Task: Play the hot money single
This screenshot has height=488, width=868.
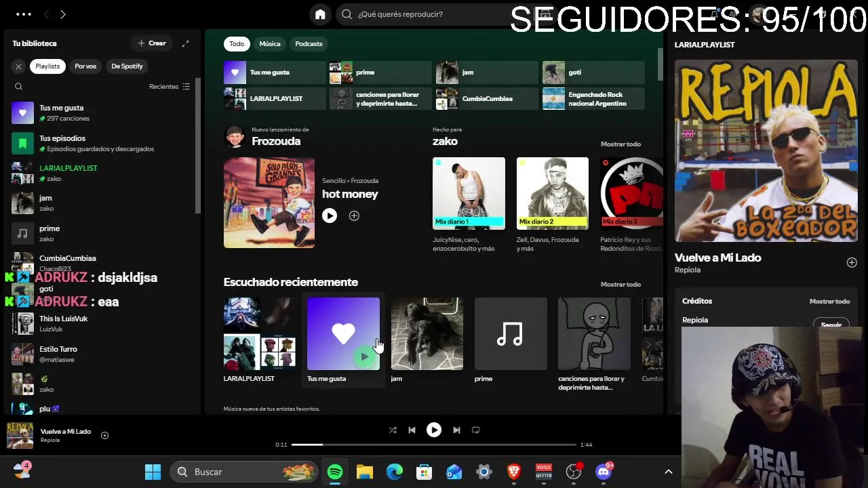Action: 330,216
